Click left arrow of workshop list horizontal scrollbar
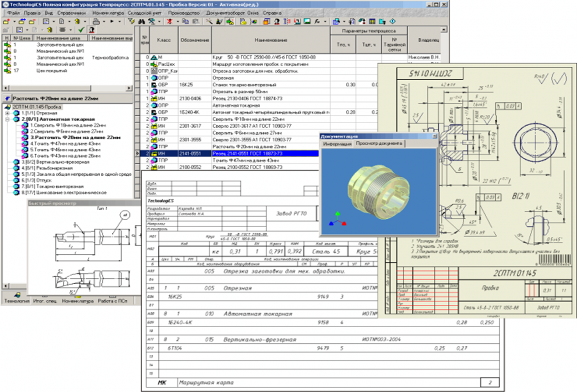This screenshot has height=392, width=577. [x=5, y=88]
